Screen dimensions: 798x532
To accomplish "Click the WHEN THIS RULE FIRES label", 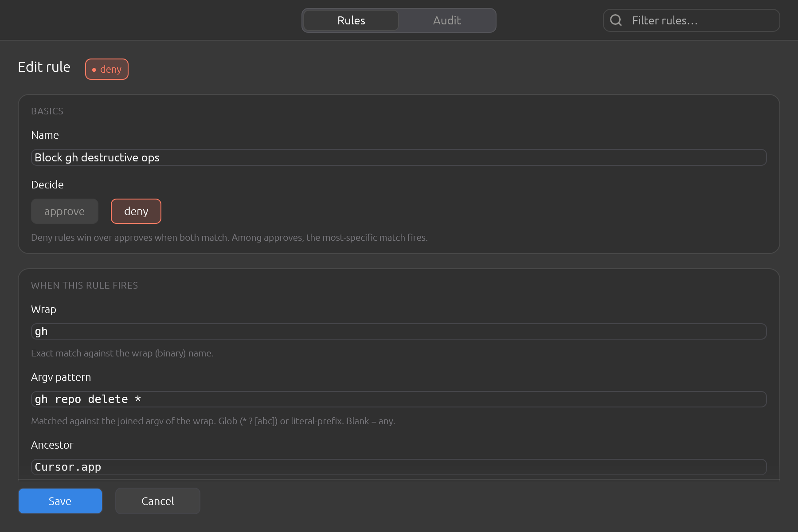I will click(x=85, y=286).
